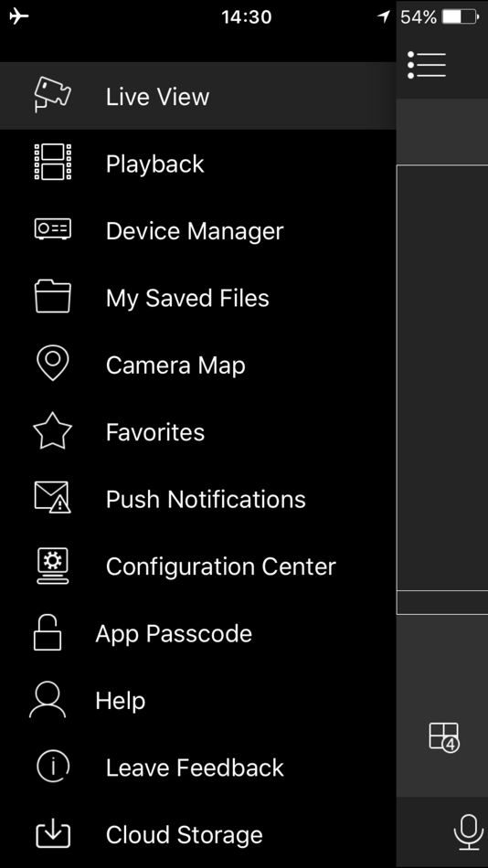Tap the film strip Playback icon
This screenshot has width=488, height=868.
point(53,163)
